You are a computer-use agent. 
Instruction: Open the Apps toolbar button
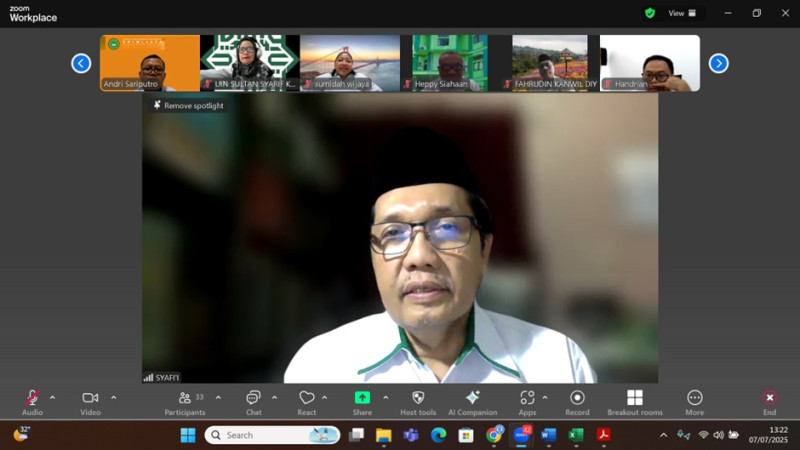527,403
